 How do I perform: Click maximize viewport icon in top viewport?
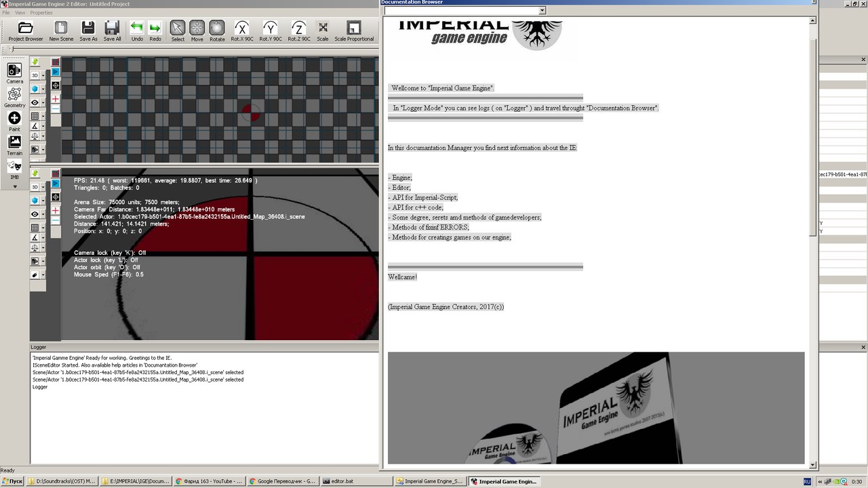[x=56, y=62]
